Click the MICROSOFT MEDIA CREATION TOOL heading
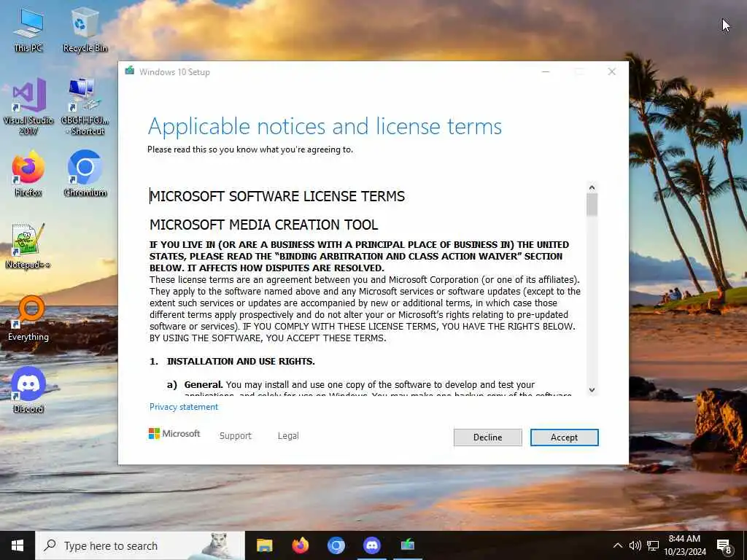This screenshot has height=560, width=747. (x=263, y=225)
